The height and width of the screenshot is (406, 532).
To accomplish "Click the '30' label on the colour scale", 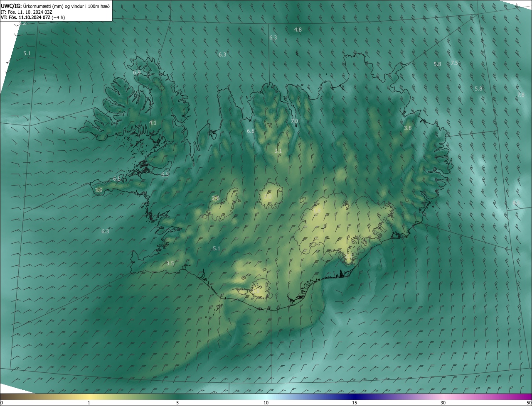I will (443, 403).
